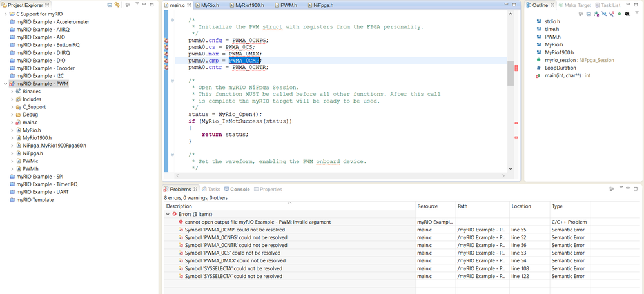Screen dimensions: 644x294
Task: Switch to MyRio.h editor tab
Action: [x=208, y=5]
